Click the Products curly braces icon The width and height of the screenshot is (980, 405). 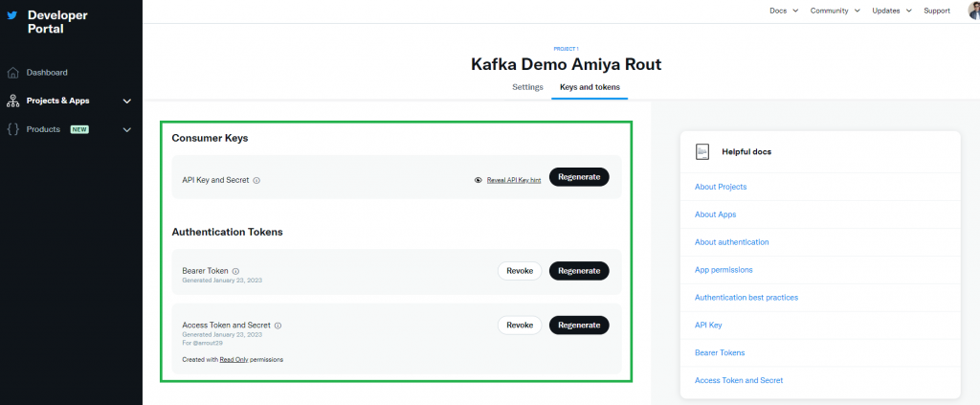(x=12, y=129)
